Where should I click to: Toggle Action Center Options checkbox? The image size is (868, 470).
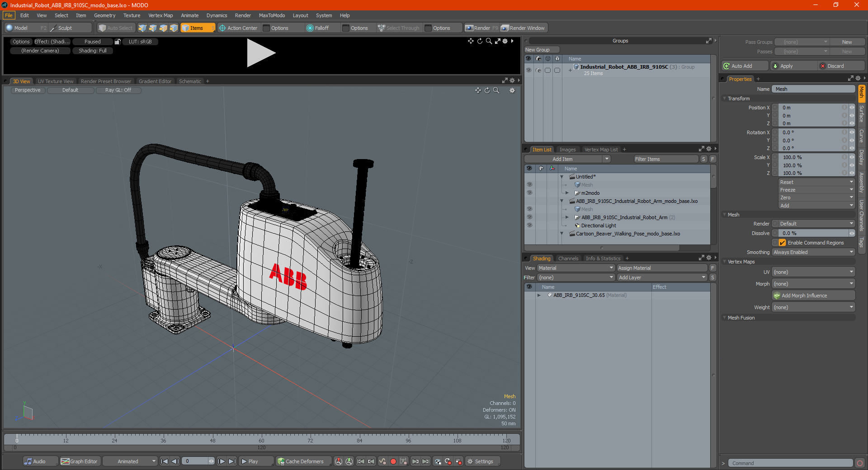pos(267,28)
